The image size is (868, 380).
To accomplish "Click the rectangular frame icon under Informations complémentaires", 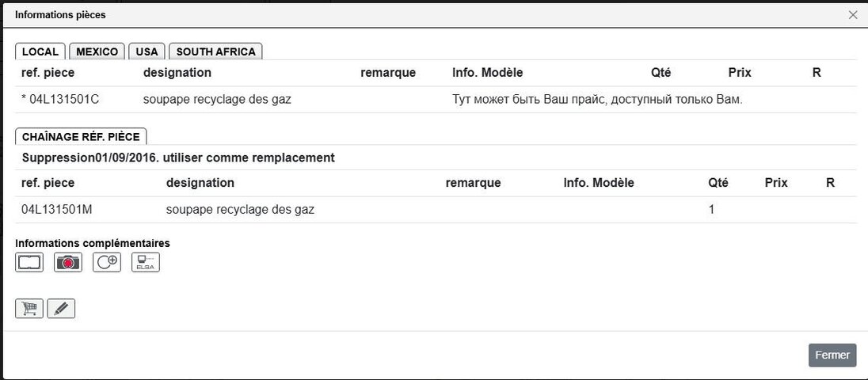I will point(29,263).
